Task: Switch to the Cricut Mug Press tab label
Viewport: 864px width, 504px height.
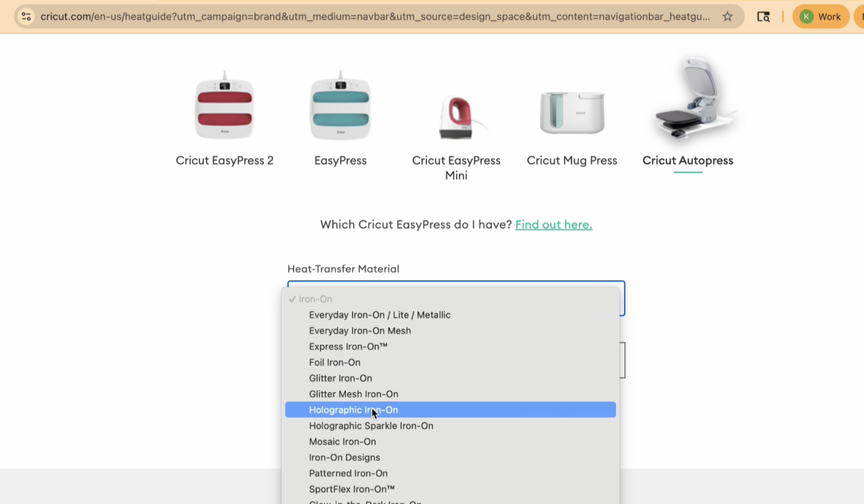Action: point(572,160)
